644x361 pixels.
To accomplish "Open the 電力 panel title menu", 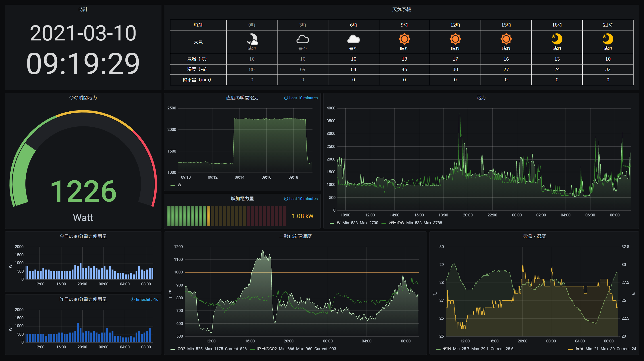I will point(481,98).
